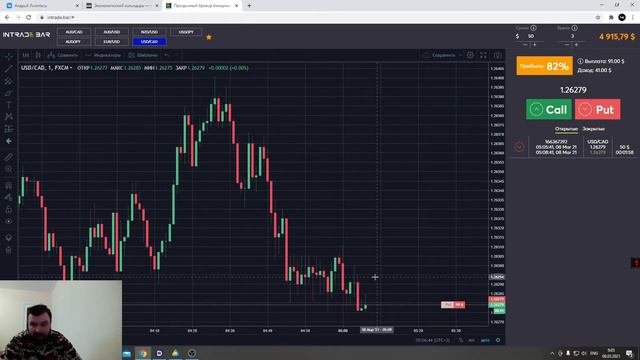Click the Сравнить (Compare) button
640x360 pixels.
(x=62, y=55)
